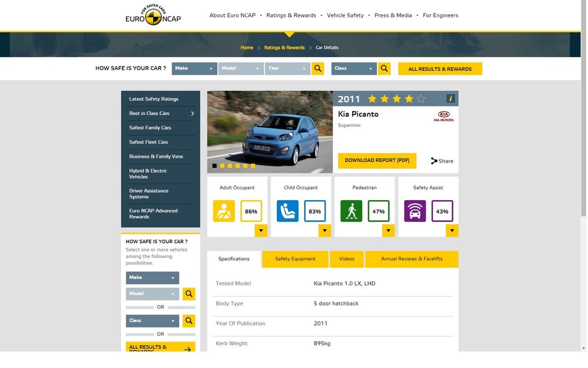
Task: Expand the Child Occupant details arrow
Action: coord(325,231)
